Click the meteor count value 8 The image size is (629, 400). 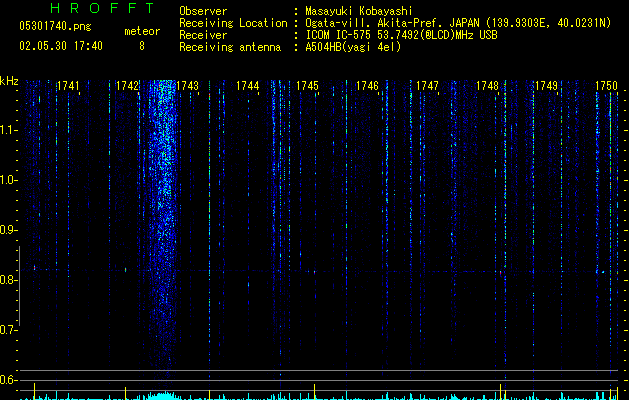[142, 46]
